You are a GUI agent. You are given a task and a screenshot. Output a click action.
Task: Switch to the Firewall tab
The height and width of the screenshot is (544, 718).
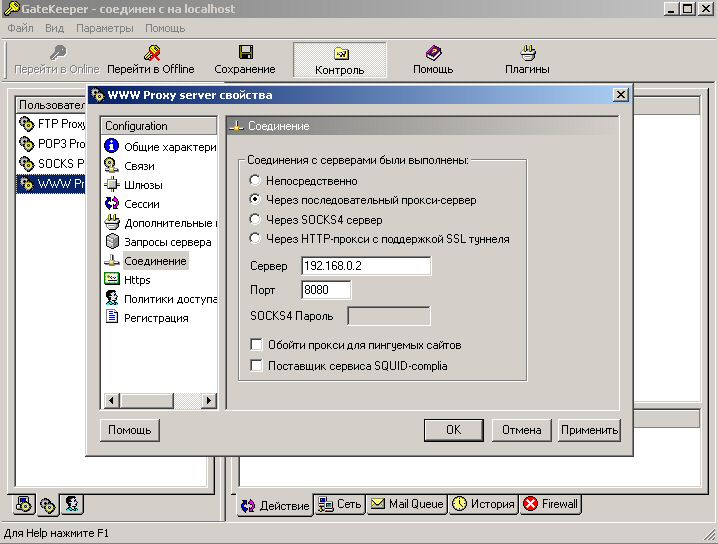pyautogui.click(x=550, y=505)
